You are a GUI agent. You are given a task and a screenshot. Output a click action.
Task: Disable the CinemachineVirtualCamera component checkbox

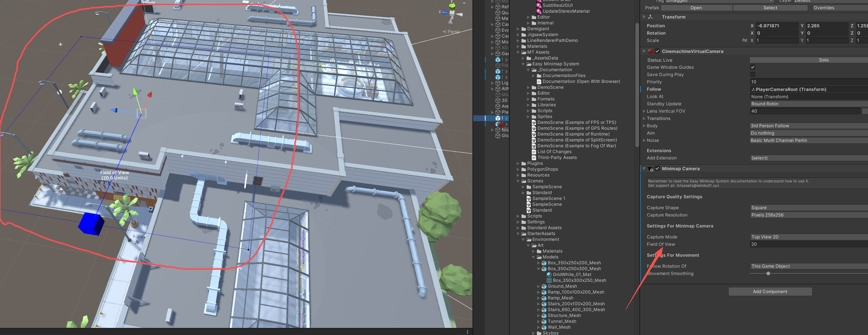point(657,51)
